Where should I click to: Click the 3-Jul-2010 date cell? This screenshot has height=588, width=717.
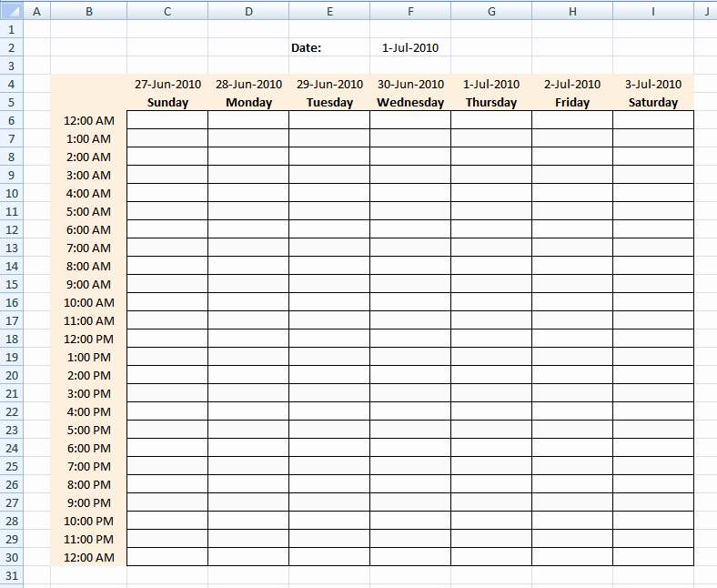click(x=653, y=84)
